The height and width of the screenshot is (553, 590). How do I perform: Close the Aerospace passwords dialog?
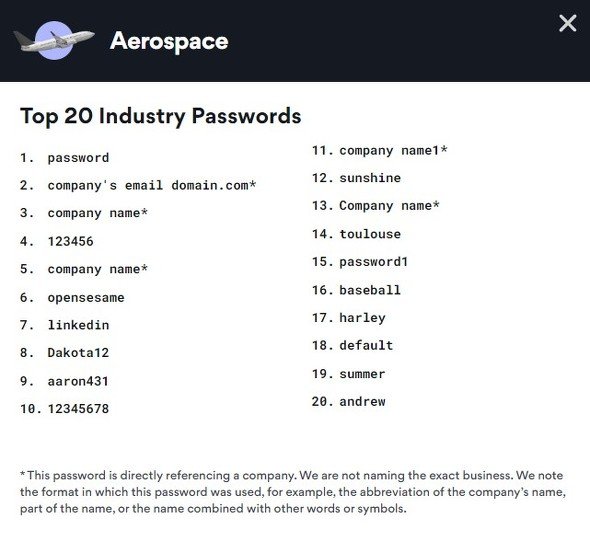coord(567,23)
